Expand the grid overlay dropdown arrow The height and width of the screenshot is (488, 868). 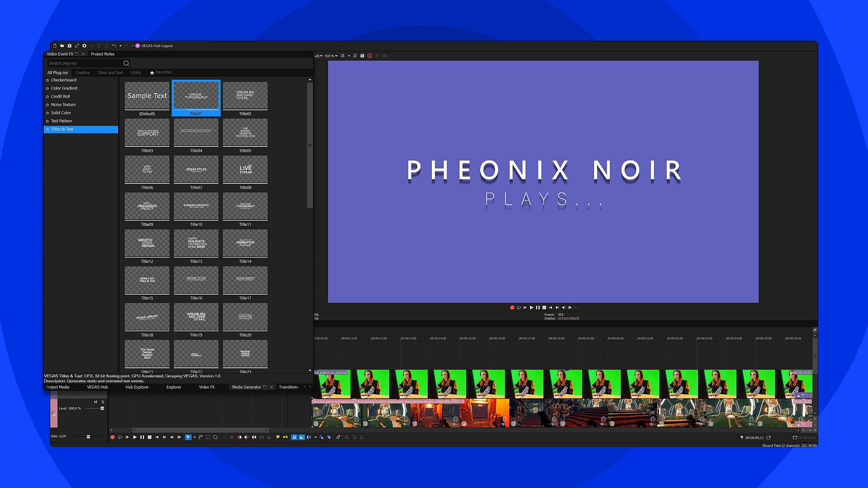pos(349,56)
